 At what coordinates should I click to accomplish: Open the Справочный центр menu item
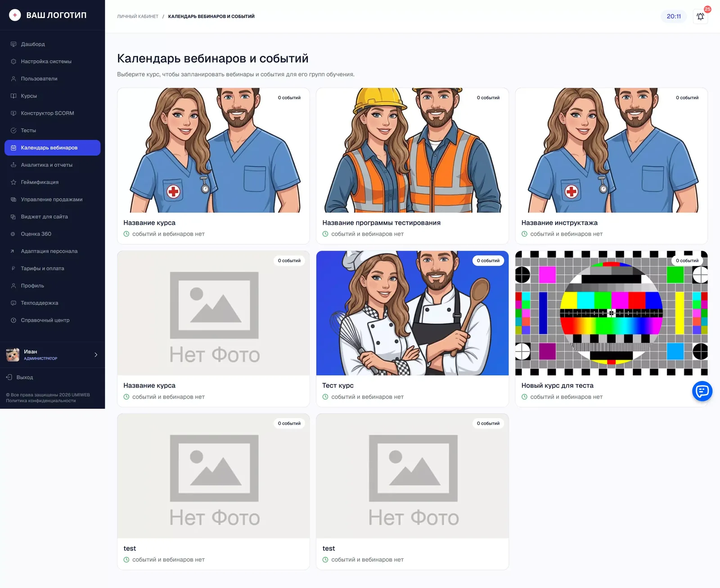pos(52,320)
